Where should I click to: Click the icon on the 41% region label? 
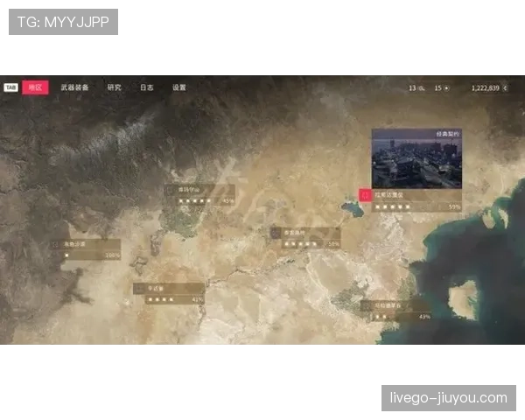point(139,289)
